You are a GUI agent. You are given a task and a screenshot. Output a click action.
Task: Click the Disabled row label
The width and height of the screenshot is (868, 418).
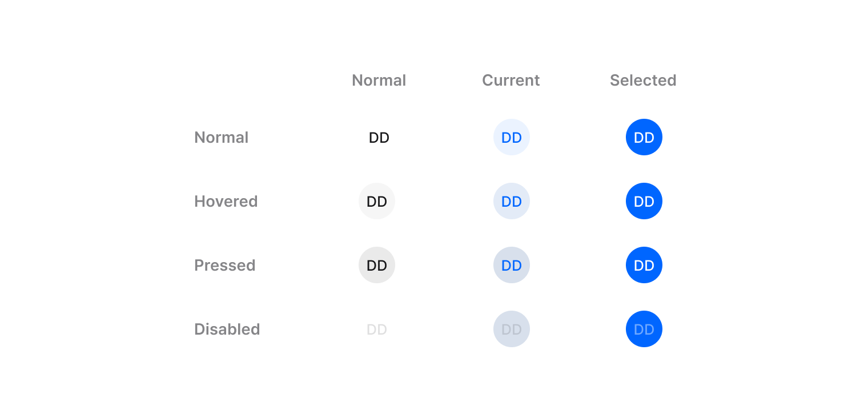coord(227,329)
